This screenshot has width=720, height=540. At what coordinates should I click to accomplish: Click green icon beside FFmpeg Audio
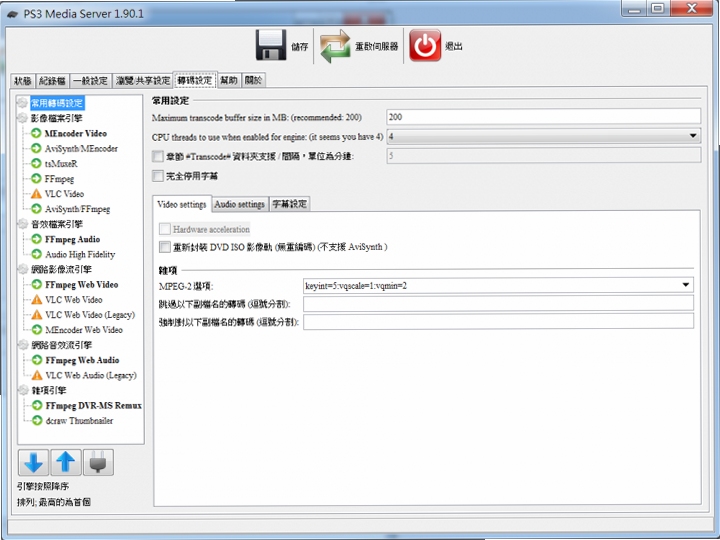36,239
